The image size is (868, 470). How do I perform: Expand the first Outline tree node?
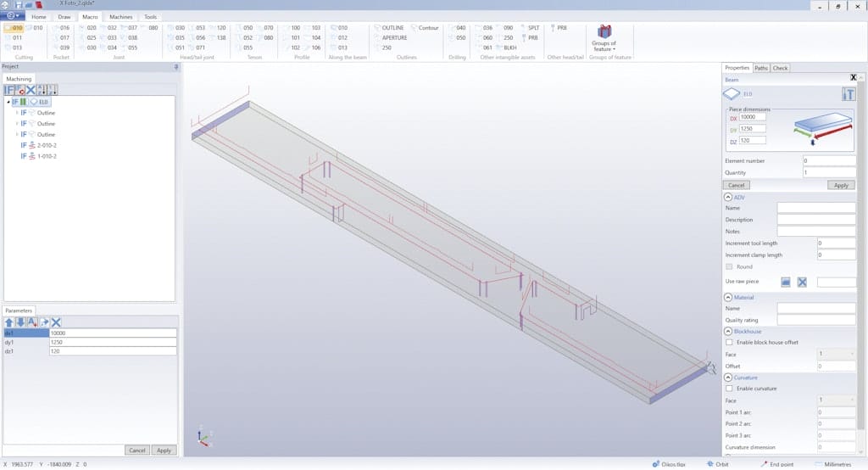point(17,113)
